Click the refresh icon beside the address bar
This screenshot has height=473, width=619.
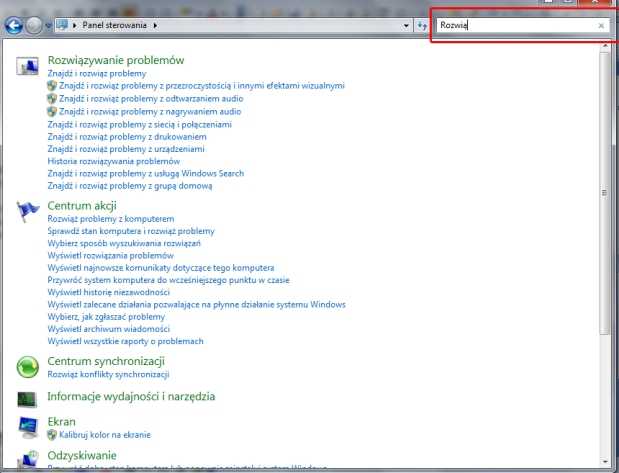[x=422, y=24]
